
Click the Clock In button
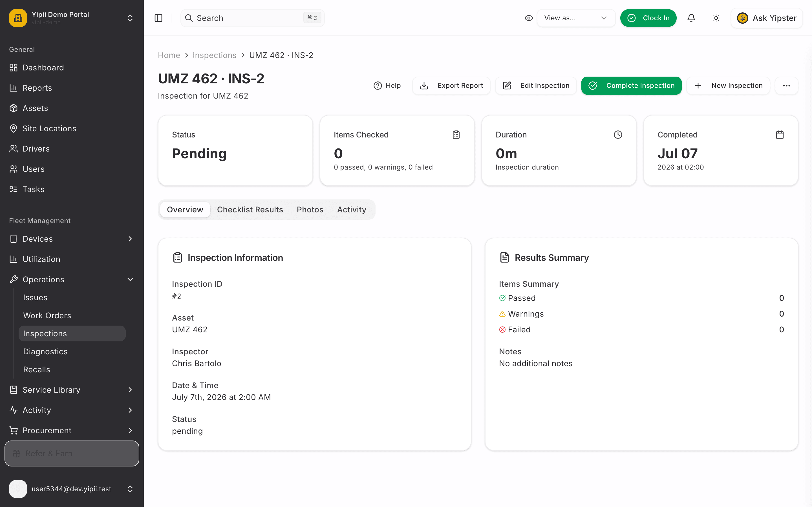pyautogui.click(x=648, y=18)
